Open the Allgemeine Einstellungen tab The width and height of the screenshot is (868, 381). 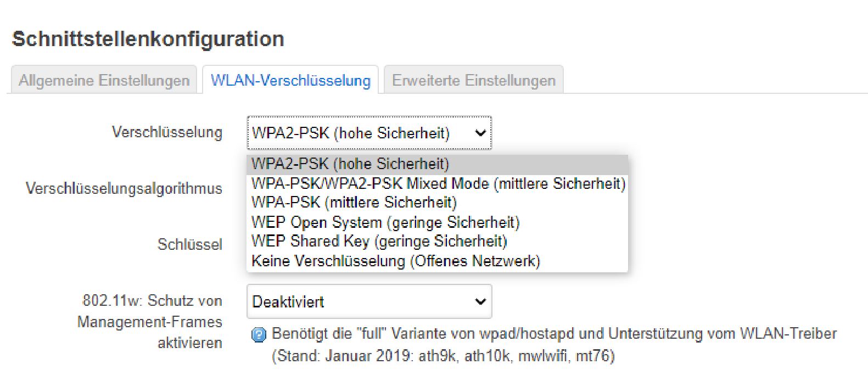tap(104, 80)
